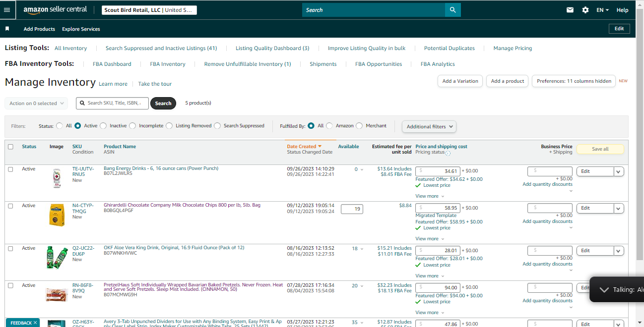Click the Save all button

click(600, 149)
